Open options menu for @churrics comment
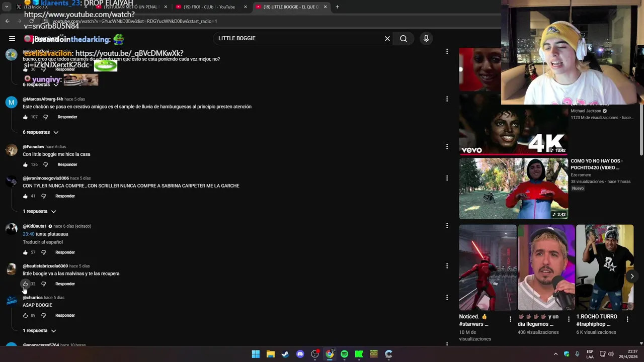The image size is (644, 362). point(447,297)
